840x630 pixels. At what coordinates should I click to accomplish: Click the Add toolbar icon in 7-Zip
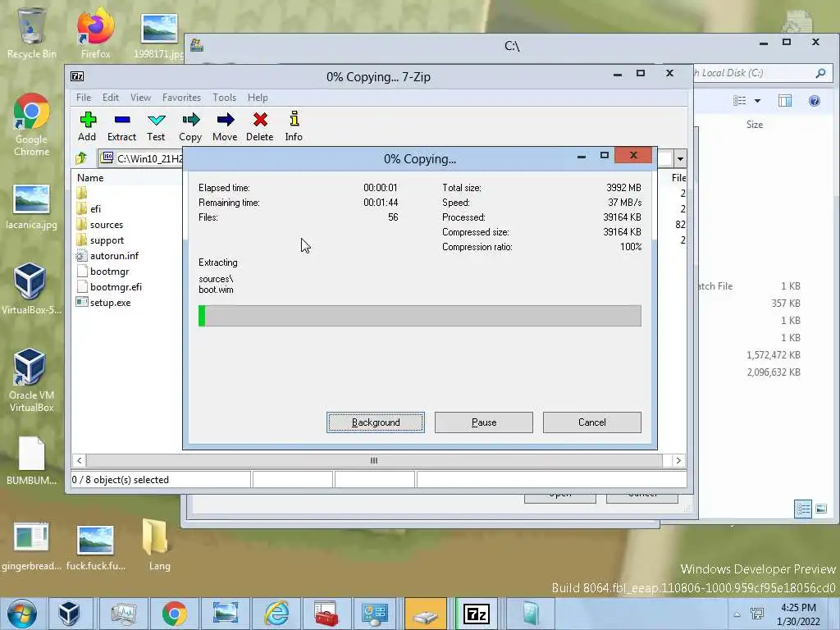point(87,126)
